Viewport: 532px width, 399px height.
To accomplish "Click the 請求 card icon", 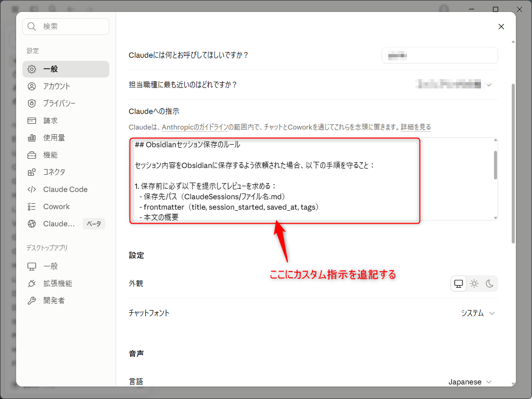I will pyautogui.click(x=32, y=121).
